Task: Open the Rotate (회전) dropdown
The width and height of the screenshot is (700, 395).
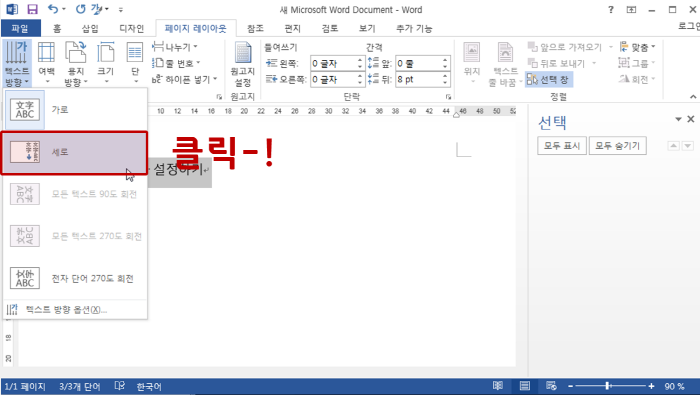Action: point(637,79)
